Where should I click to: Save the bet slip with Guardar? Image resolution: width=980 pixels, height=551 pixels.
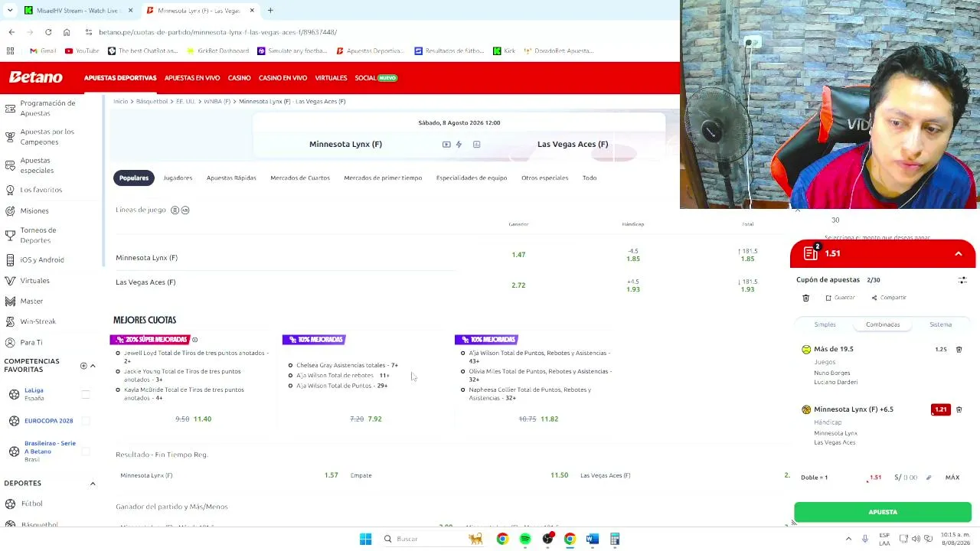[x=840, y=298]
